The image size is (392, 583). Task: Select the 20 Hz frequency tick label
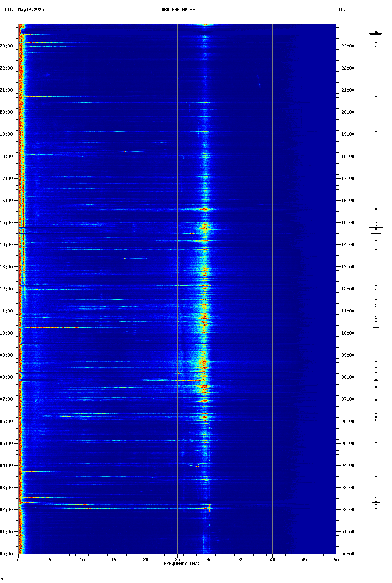[146, 560]
